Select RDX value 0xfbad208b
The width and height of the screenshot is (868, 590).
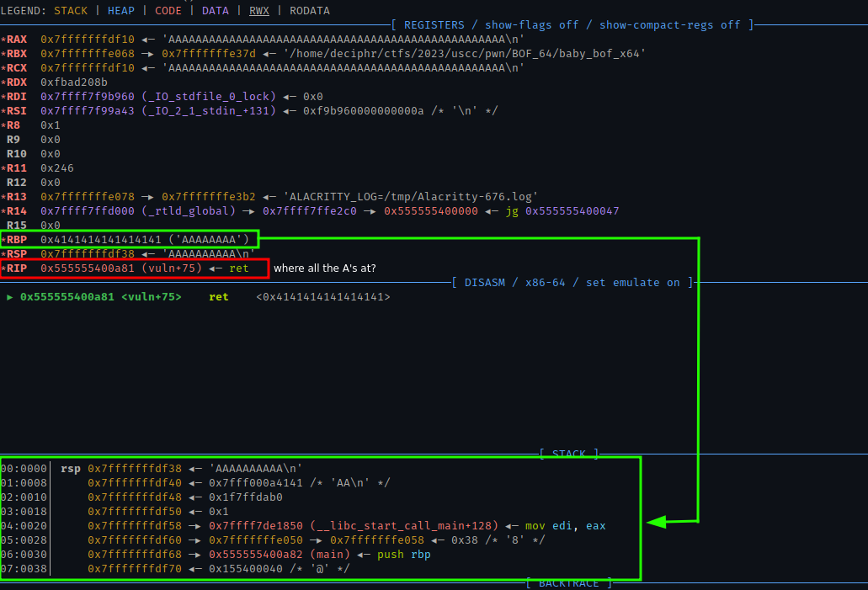(73, 82)
